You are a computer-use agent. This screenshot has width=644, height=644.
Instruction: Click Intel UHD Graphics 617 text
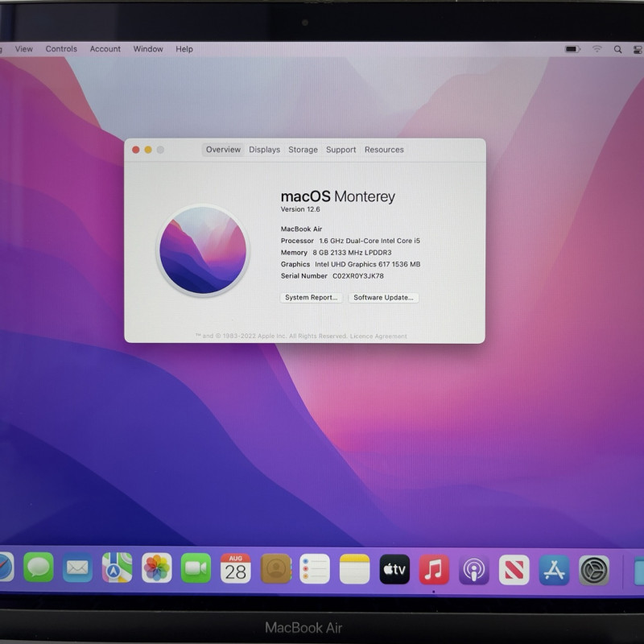[368, 265]
